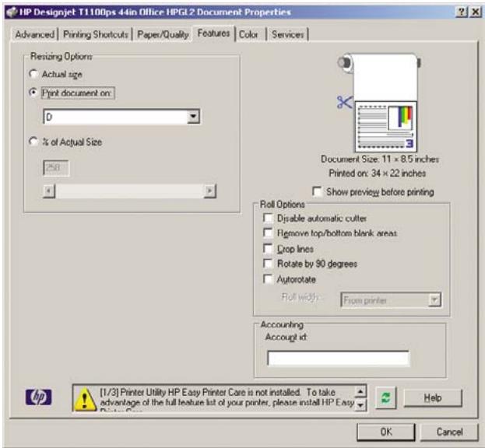Click the Document Size 11 x 8.5 inches text
Viewport: 485px width, 448px height.
[x=380, y=159]
